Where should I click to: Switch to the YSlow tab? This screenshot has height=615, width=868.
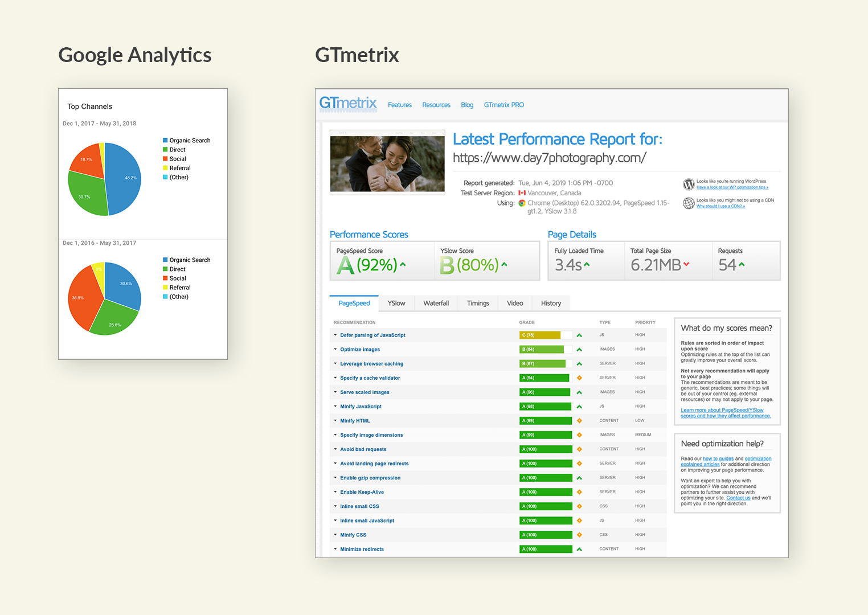click(396, 304)
